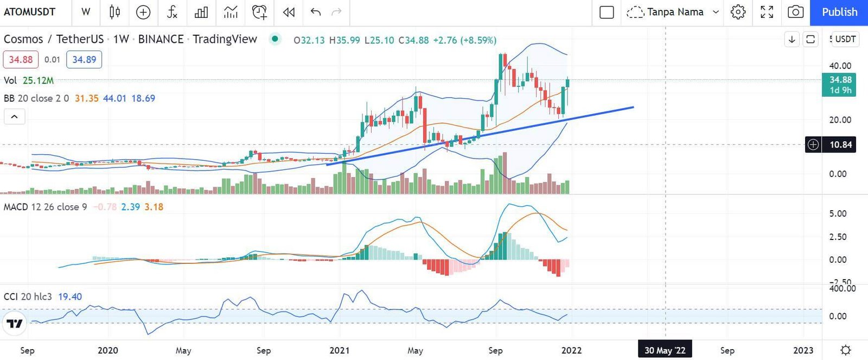Image resolution: width=868 pixels, height=360 pixels.
Task: Publish the chart idea
Action: 839,12
